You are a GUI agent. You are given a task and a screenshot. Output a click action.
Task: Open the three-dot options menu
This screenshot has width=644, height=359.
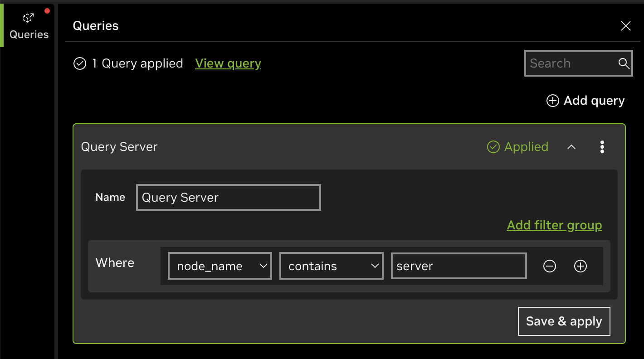602,147
